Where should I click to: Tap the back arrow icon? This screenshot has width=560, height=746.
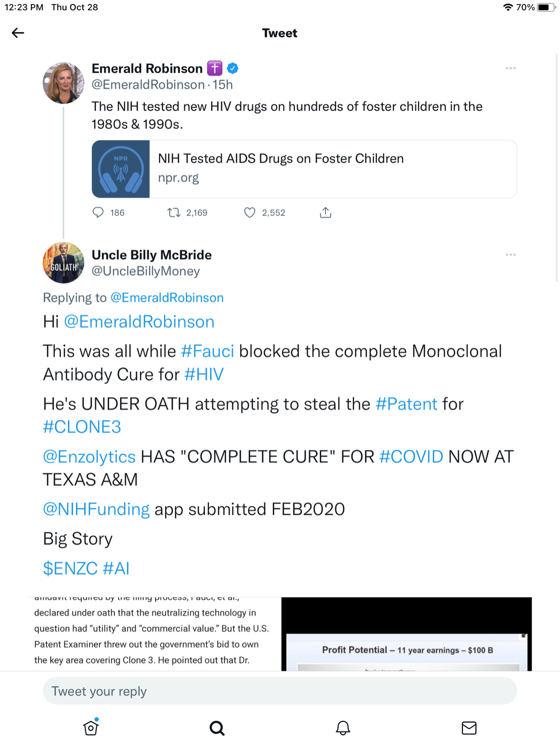coord(18,33)
